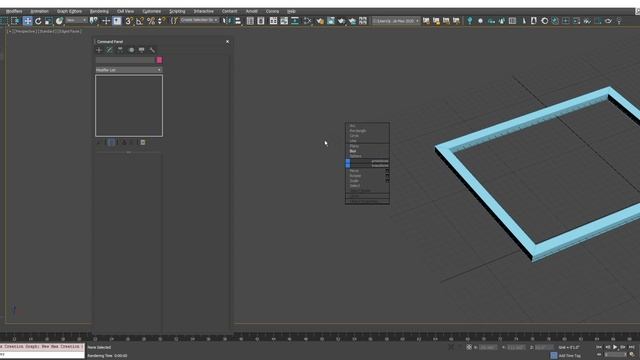The image size is (640, 360).
Task: Choose Sphere in the quad menu
Action: coord(356,156)
